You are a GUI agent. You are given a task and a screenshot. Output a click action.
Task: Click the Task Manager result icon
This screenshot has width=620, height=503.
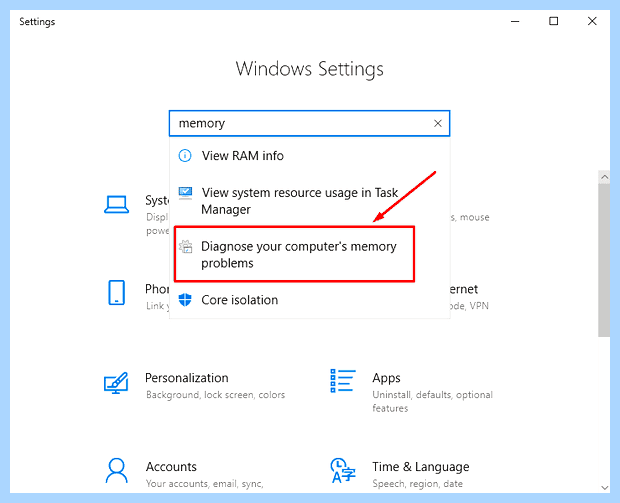tap(185, 193)
